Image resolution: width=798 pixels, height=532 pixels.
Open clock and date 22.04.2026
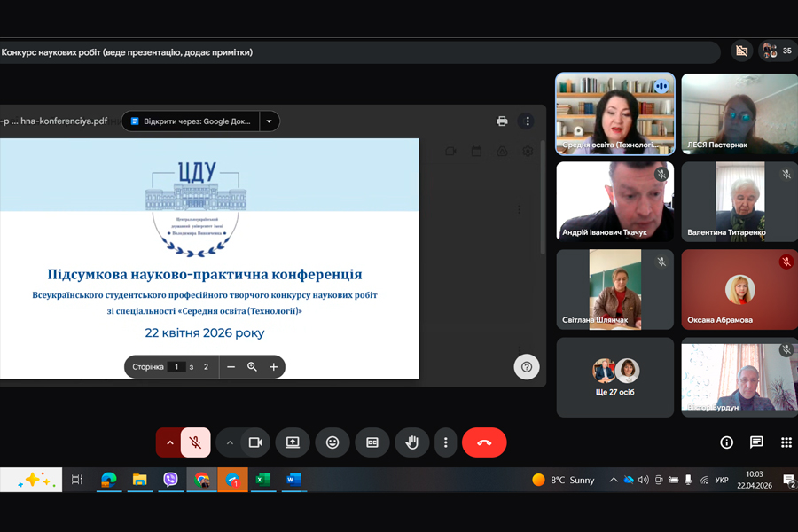point(755,480)
